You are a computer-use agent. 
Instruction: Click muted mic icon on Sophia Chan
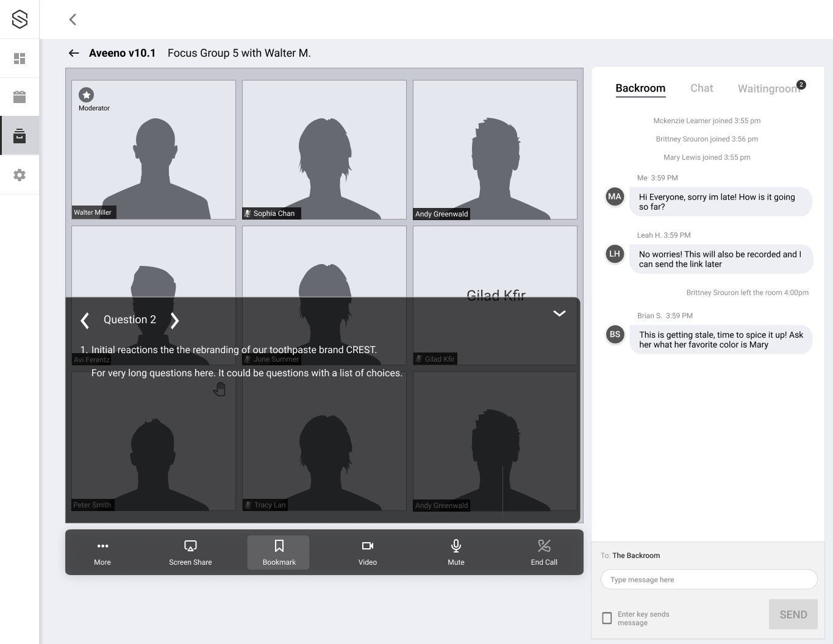248,213
